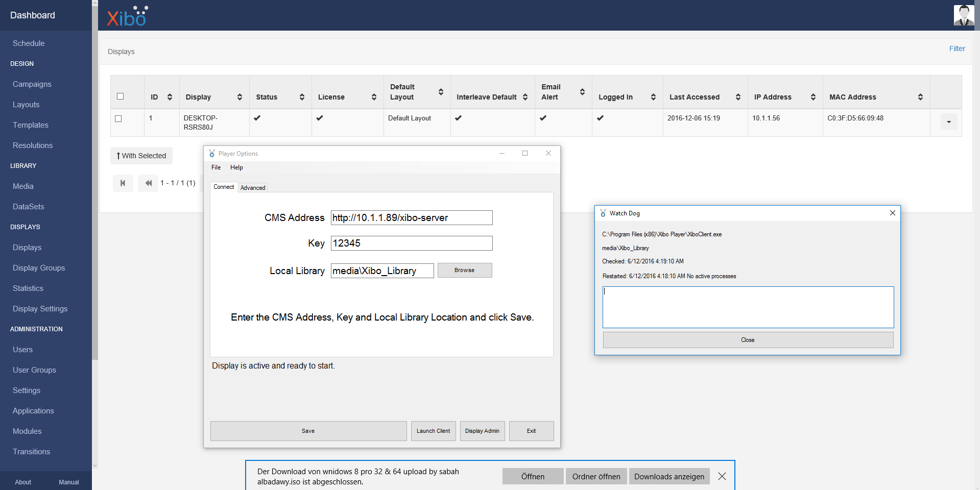Screen dimensions: 980x490
Task: Click Exit in Player Options
Action: coord(531,431)
